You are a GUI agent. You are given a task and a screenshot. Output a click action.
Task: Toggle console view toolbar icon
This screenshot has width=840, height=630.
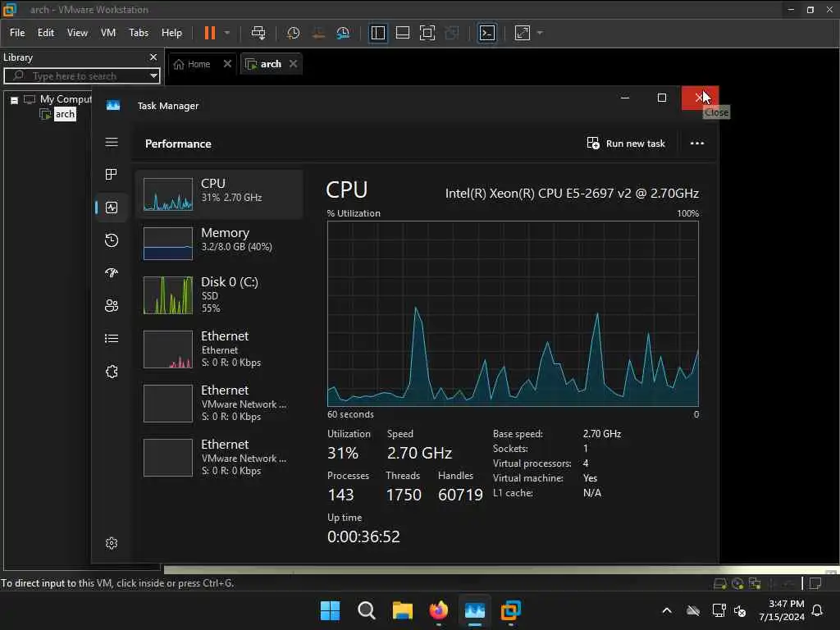[487, 33]
